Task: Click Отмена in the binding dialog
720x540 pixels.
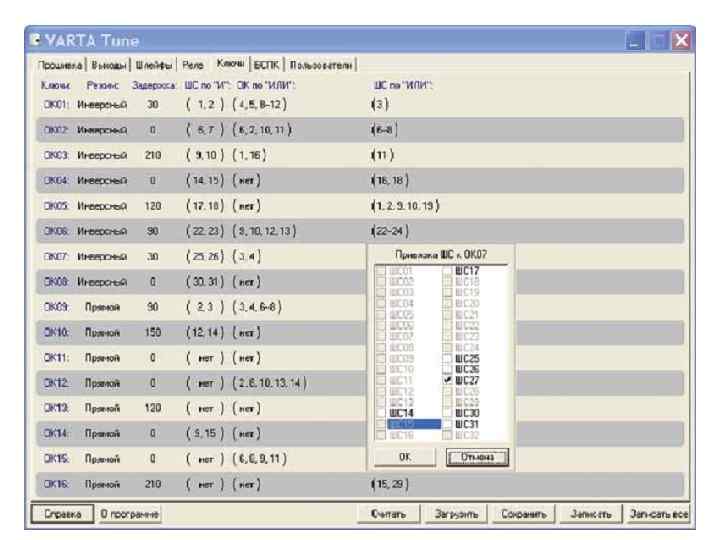Action: pyautogui.click(x=478, y=457)
